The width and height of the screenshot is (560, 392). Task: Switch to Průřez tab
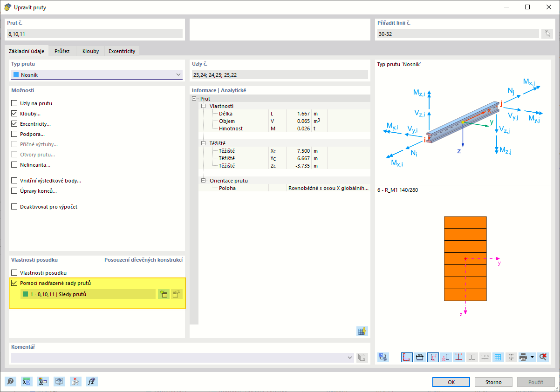pyautogui.click(x=62, y=51)
